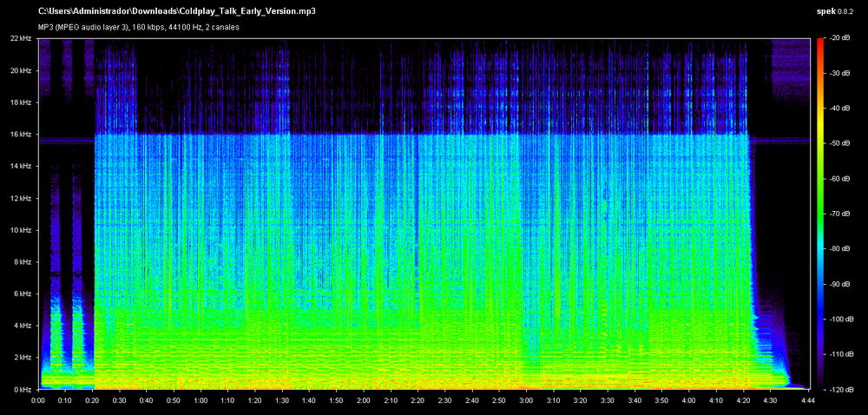This screenshot has width=868, height=415.
Task: Click the 22 kHz frequency axis label
Action: pyautogui.click(x=21, y=38)
